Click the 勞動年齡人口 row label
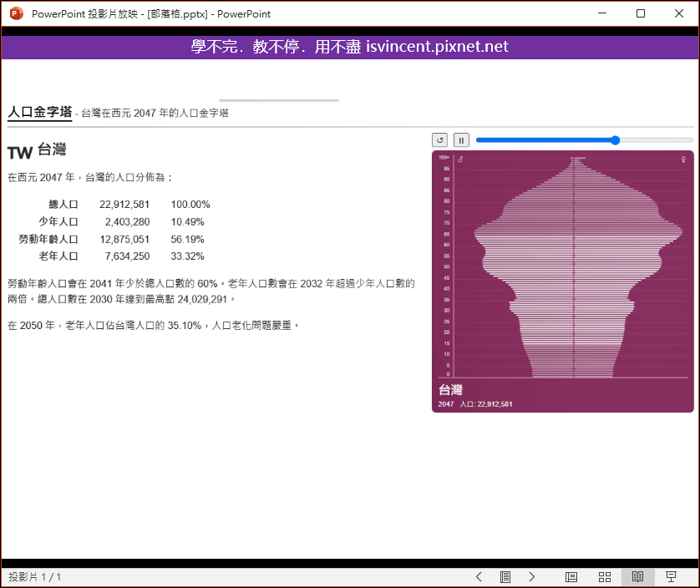The width and height of the screenshot is (700, 588). (x=48, y=240)
